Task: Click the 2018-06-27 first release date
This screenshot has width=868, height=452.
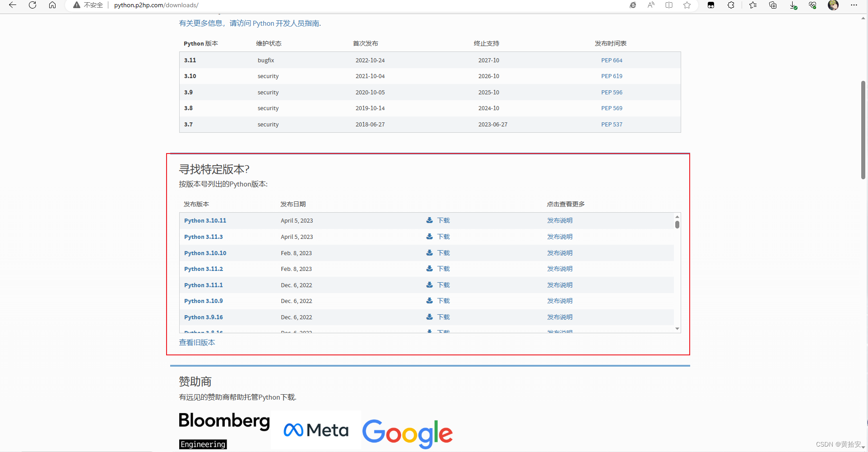Action: pyautogui.click(x=370, y=124)
